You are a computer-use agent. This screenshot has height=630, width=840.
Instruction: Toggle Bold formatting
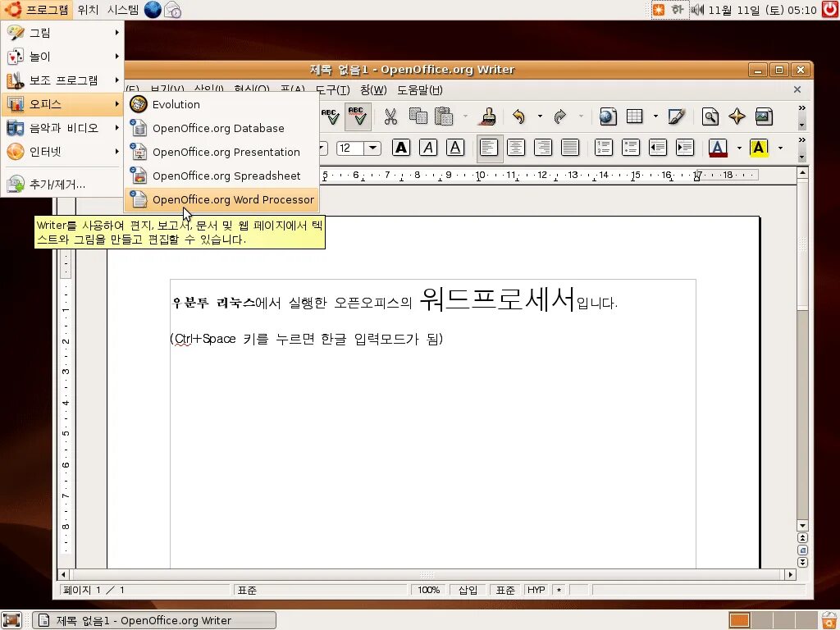pyautogui.click(x=400, y=148)
